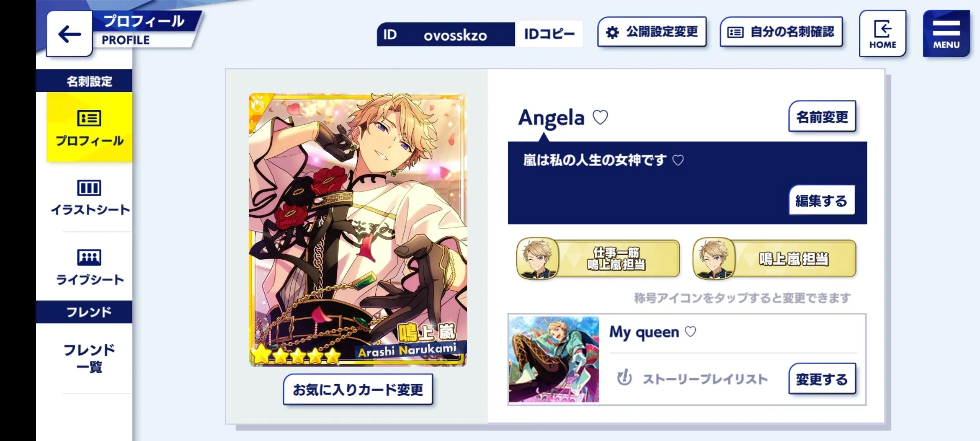
Task: Click お気に入りカード変更 button
Action: coord(358,390)
